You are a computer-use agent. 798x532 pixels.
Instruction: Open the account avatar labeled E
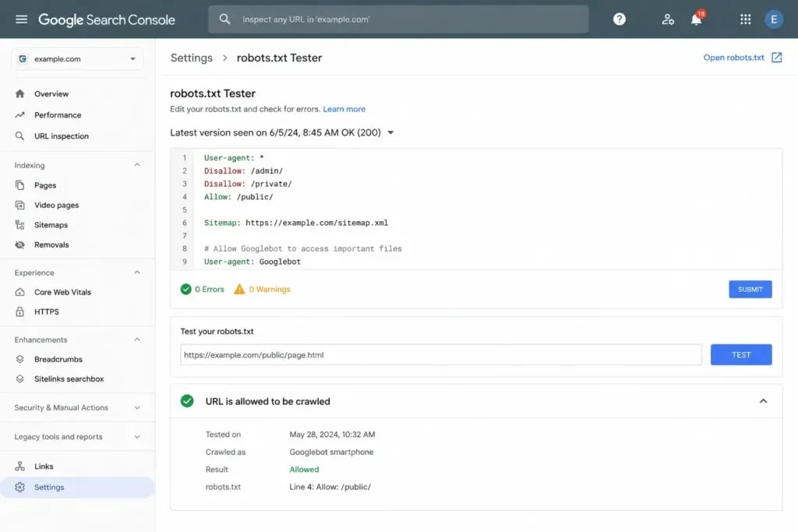(774, 19)
